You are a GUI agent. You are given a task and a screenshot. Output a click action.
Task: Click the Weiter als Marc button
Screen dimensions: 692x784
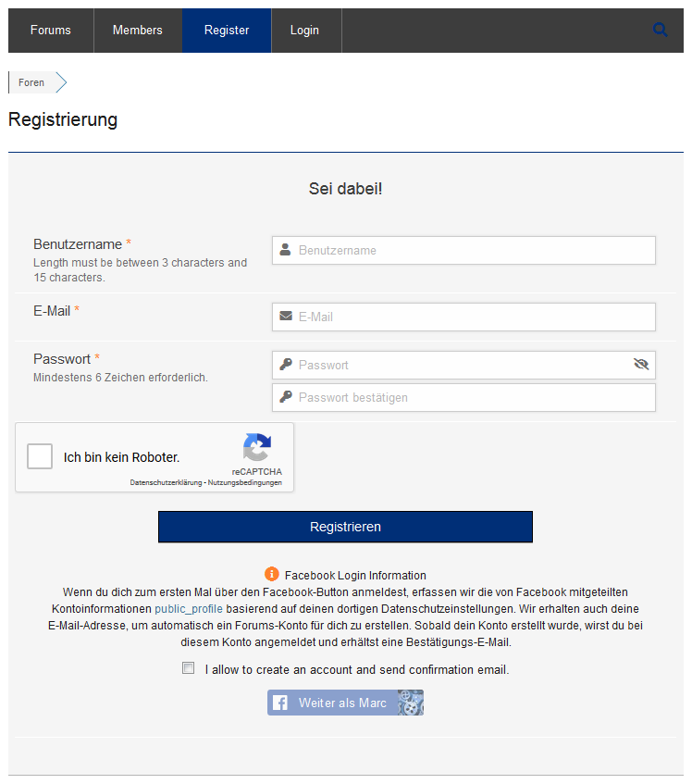tap(345, 703)
